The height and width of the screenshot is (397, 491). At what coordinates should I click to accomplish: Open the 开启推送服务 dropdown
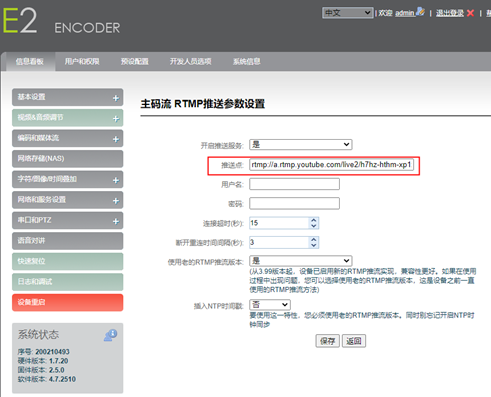301,144
